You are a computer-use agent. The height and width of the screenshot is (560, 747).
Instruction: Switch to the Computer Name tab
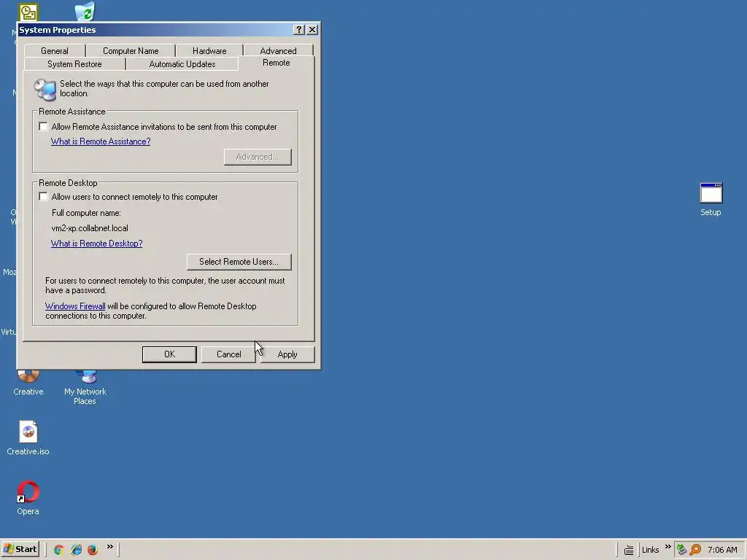click(131, 50)
